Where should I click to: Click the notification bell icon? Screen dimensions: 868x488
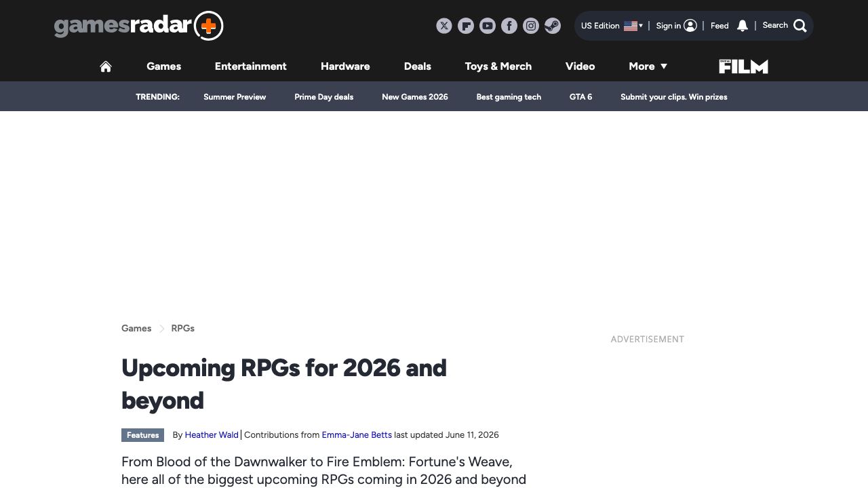(743, 26)
